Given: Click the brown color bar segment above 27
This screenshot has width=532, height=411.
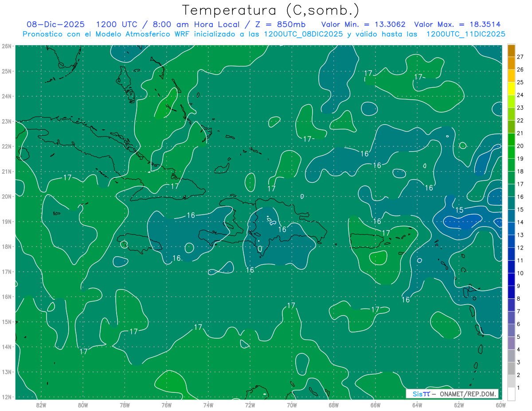Looking at the screenshot, I should pos(511,51).
